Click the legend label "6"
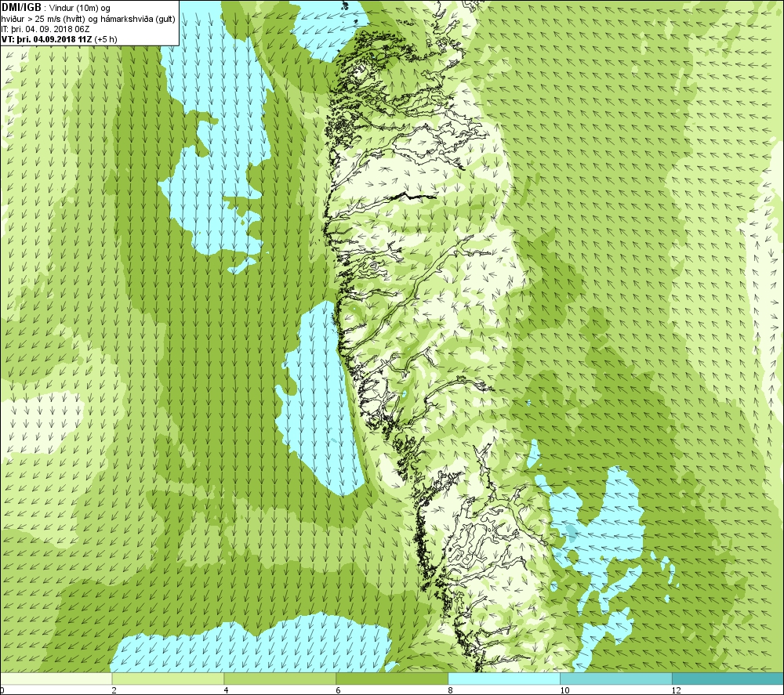Viewport: 784px width, 695px height. point(338,690)
